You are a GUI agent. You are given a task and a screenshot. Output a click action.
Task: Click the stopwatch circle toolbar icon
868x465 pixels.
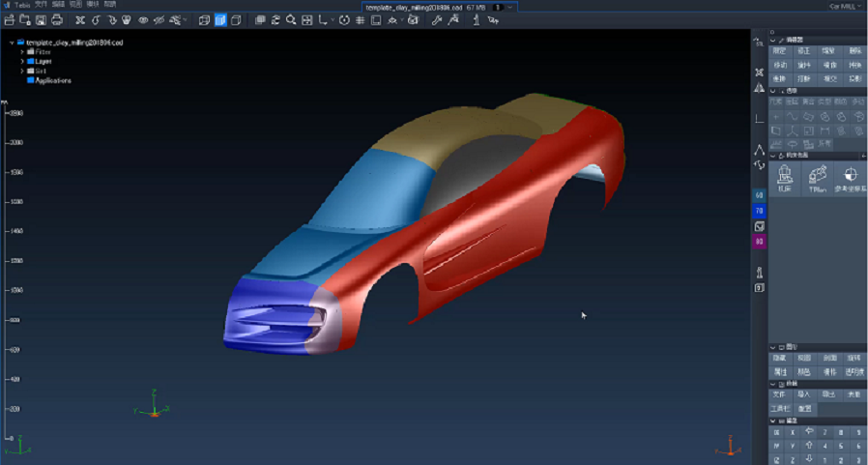click(344, 20)
